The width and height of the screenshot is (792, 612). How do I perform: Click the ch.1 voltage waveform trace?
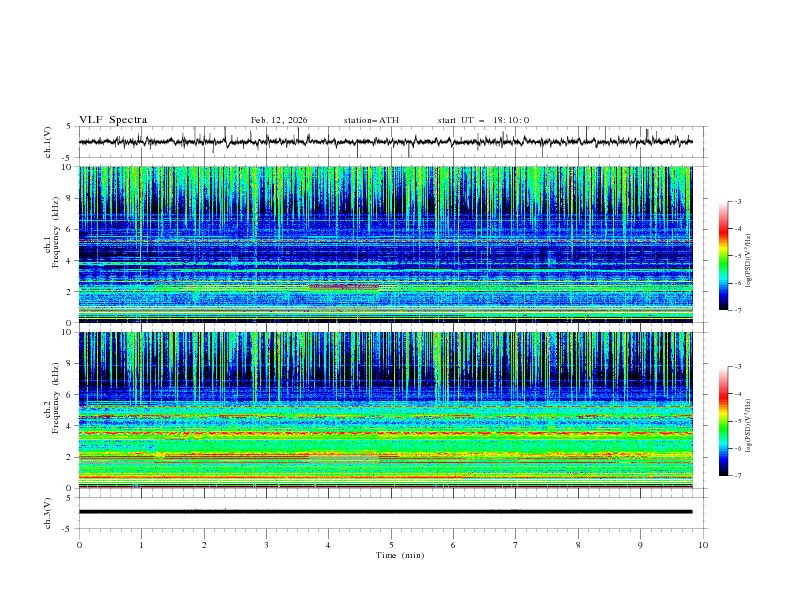(x=385, y=142)
